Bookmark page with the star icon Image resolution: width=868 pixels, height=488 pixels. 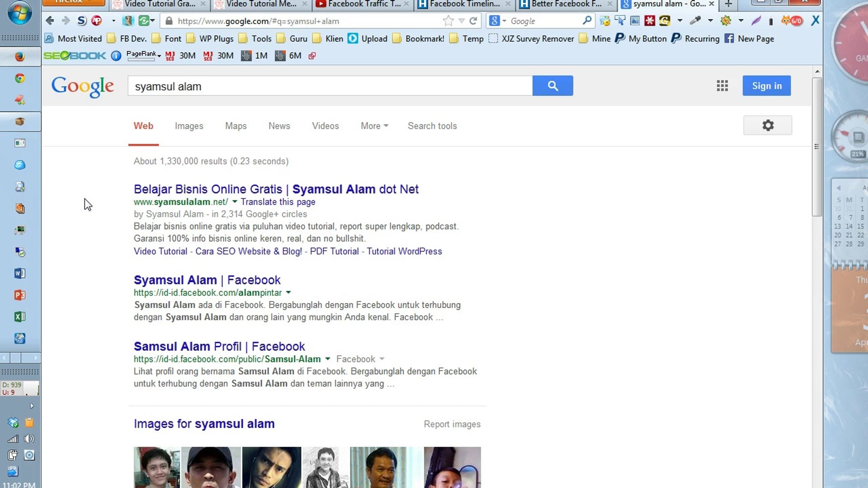(448, 21)
